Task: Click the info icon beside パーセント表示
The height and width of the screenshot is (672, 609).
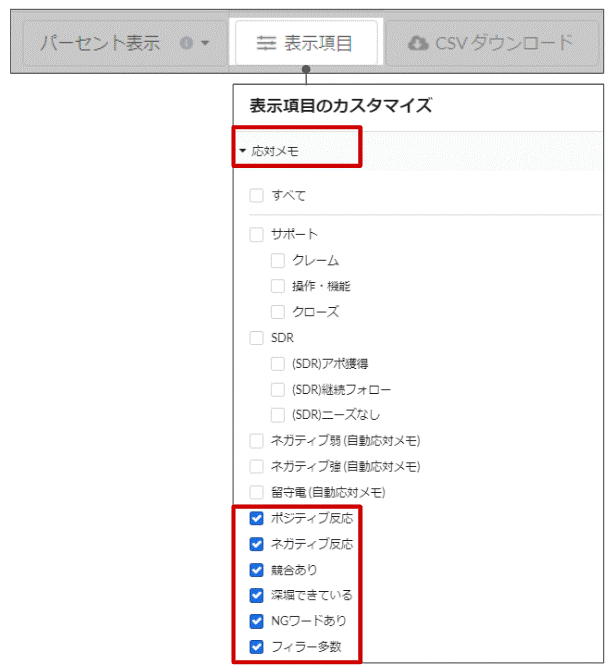Action: [x=186, y=43]
